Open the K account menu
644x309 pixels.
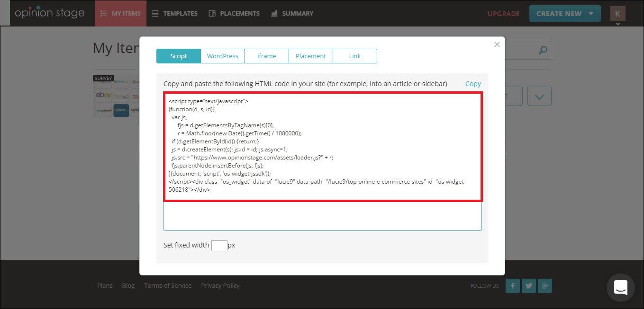click(617, 13)
